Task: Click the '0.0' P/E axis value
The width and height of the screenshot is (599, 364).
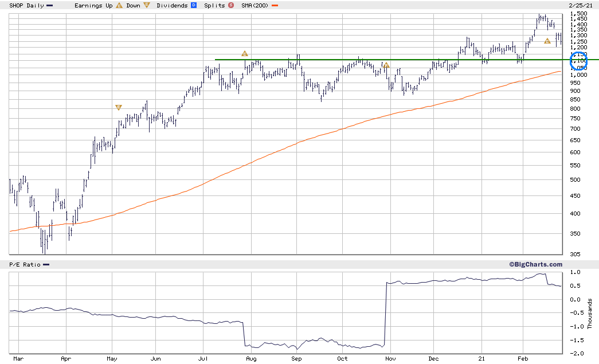Action: (575, 299)
